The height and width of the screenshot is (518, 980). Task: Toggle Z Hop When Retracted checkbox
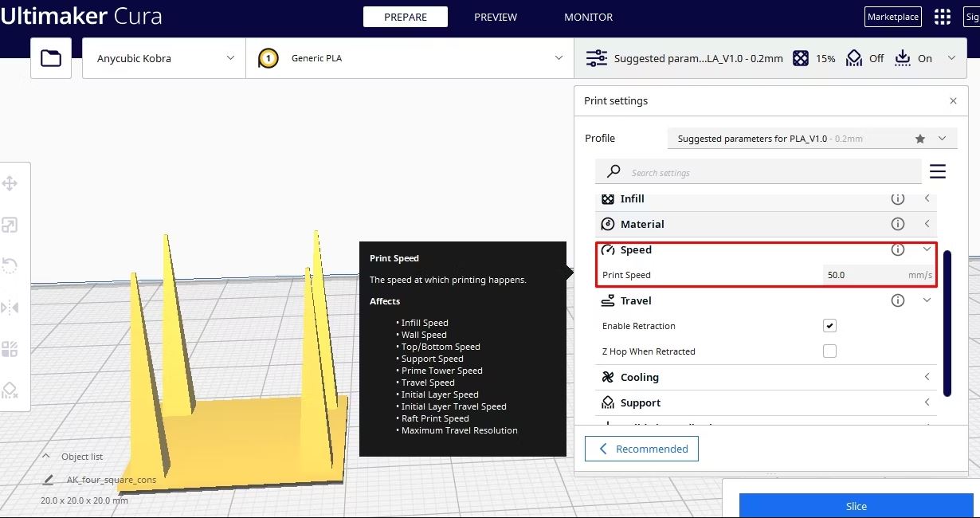(x=830, y=351)
